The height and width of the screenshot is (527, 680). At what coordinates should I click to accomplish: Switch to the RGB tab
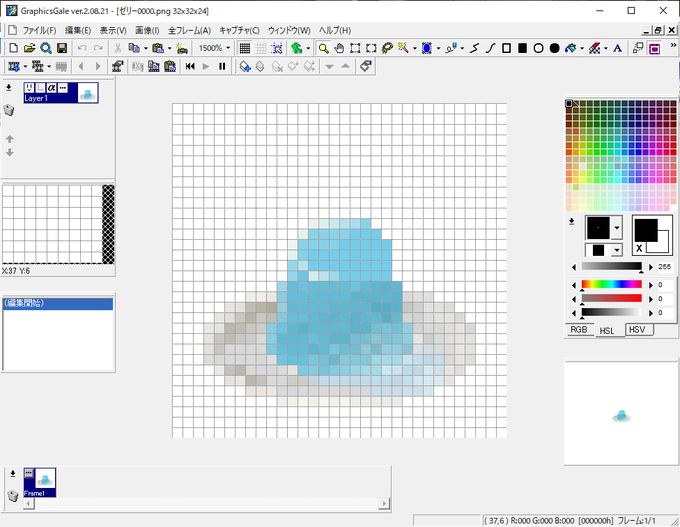[x=579, y=330]
